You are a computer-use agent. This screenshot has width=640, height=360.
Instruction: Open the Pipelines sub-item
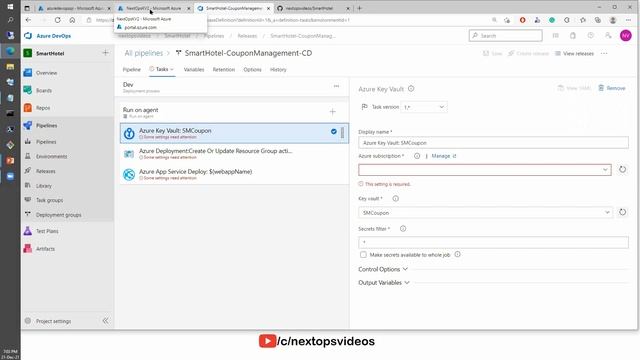pos(46,142)
